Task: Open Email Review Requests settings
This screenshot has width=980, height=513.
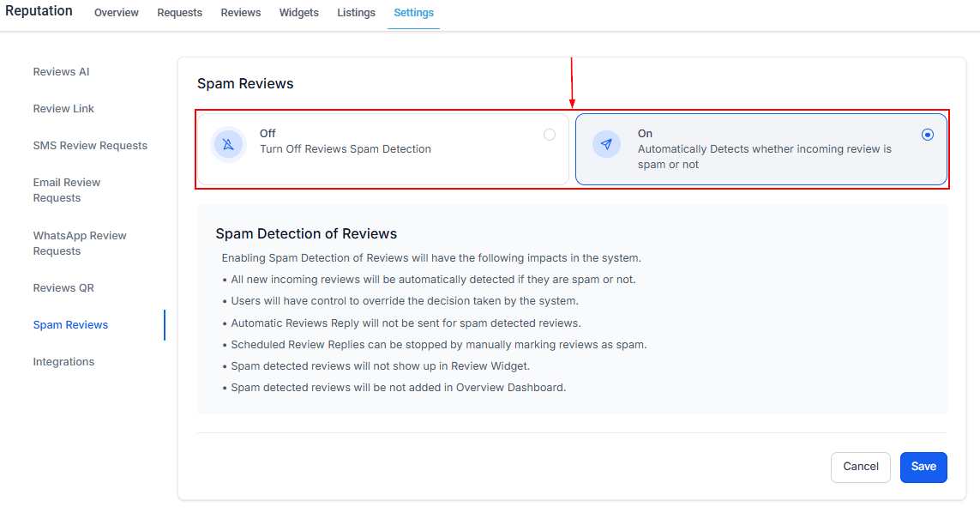Action: pyautogui.click(x=67, y=190)
